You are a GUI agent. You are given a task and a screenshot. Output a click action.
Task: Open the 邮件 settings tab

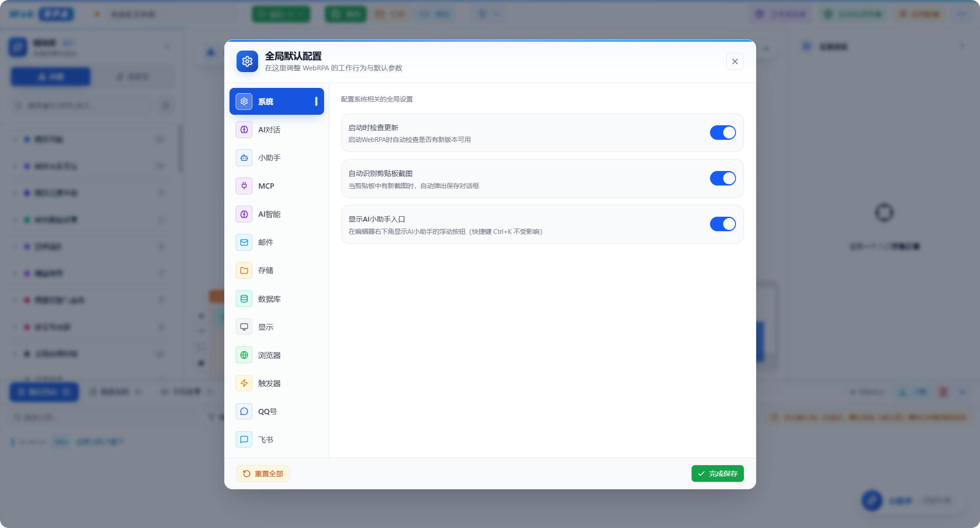tap(277, 242)
